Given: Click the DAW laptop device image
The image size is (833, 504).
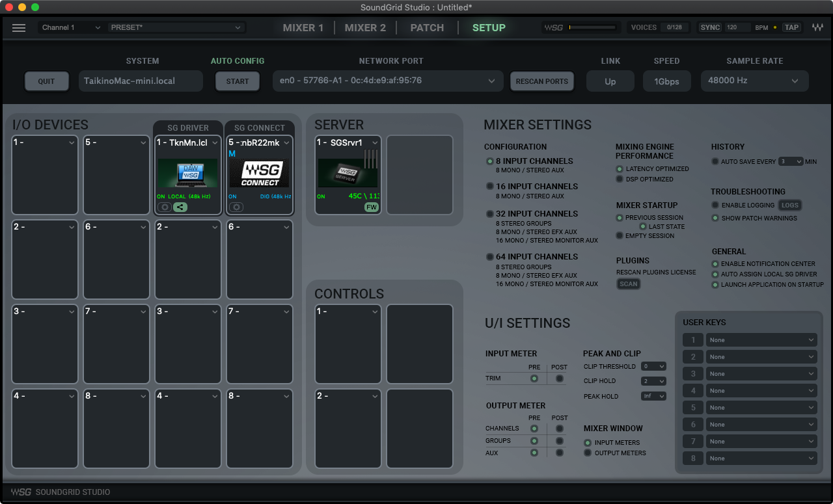Looking at the screenshot, I should 188,174.
